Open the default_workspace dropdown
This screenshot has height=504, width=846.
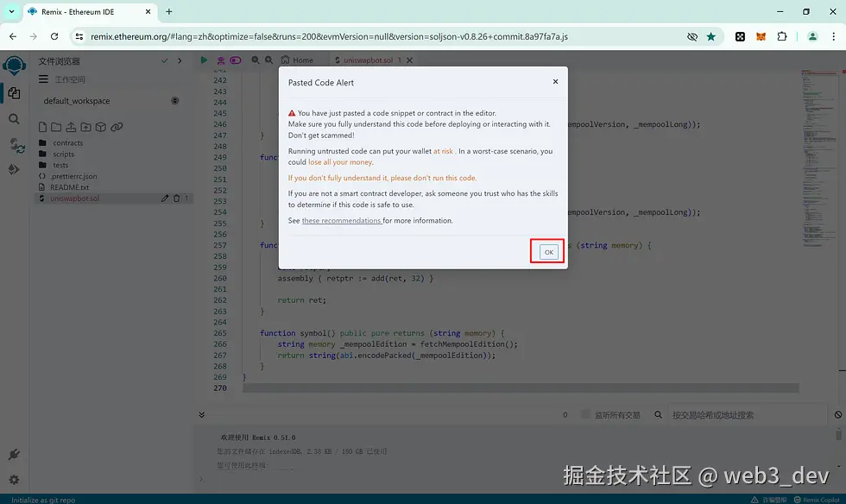click(x=110, y=101)
